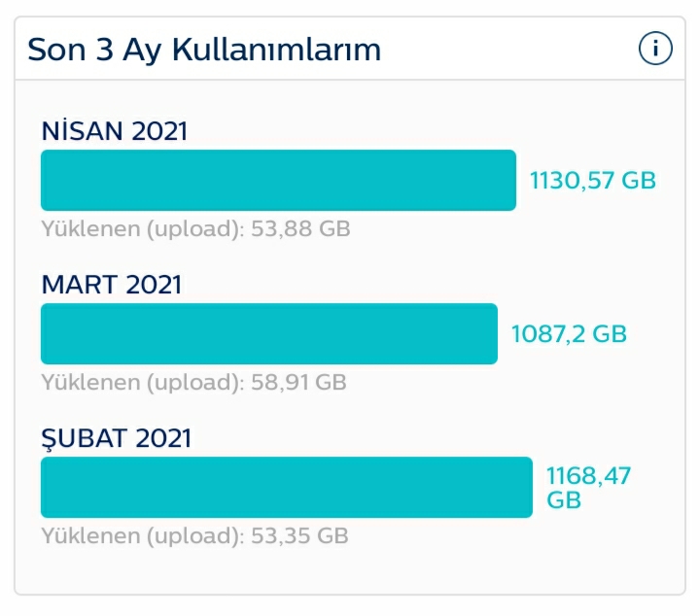Click the left start of the NİSAN bar
Viewport: 700px width, 616px height.
48,180
